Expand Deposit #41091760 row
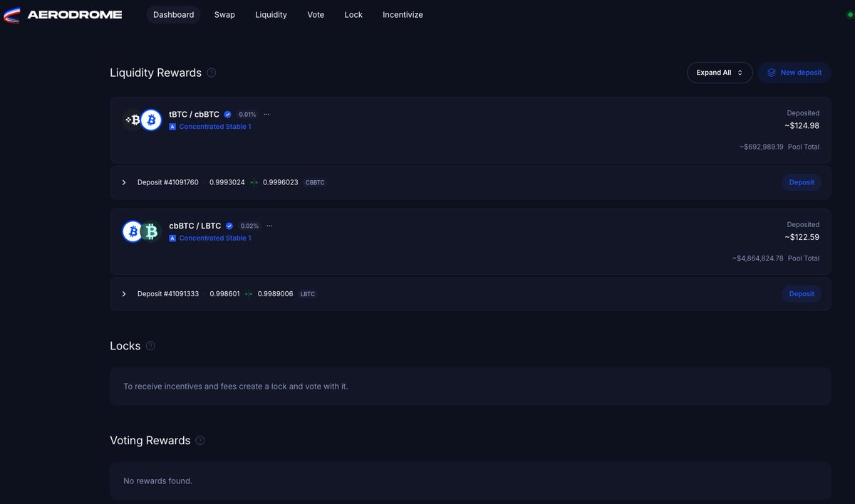 click(124, 182)
